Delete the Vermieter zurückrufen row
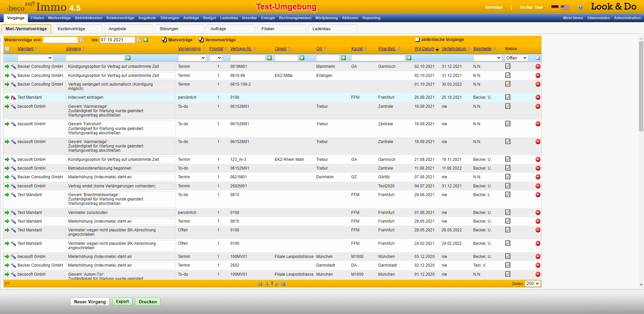The width and height of the screenshot is (644, 314). coord(538,213)
